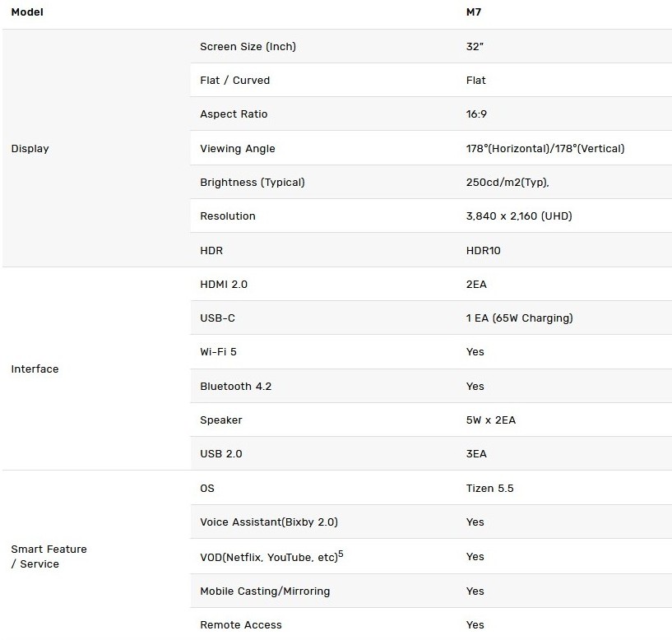Select the Viewing Angle row label
The height and width of the screenshot is (640, 672).
pos(237,149)
